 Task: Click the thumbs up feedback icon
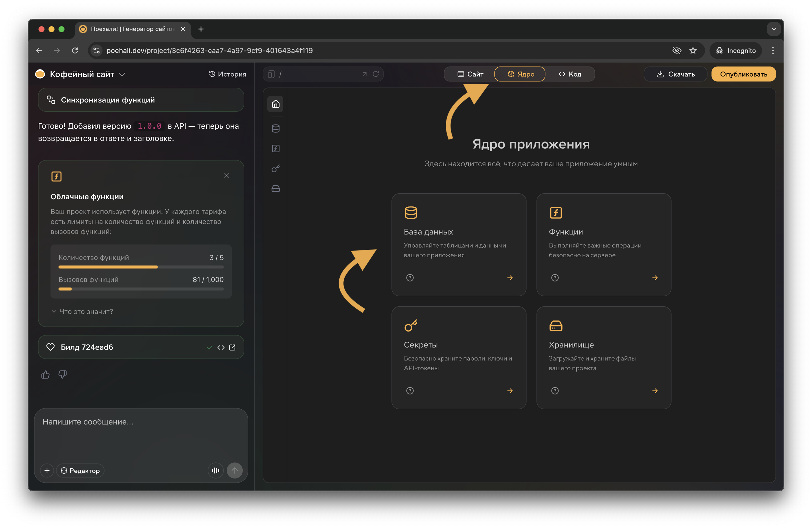click(x=45, y=374)
